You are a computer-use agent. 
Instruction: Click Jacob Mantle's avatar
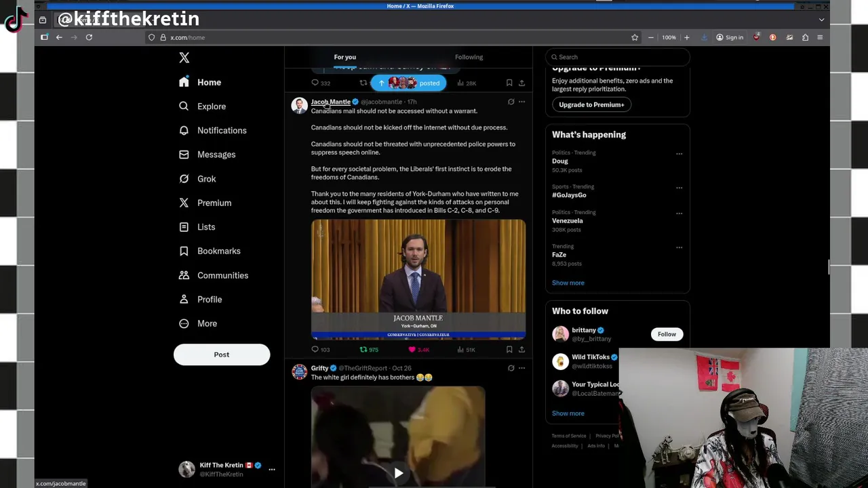pos(299,106)
